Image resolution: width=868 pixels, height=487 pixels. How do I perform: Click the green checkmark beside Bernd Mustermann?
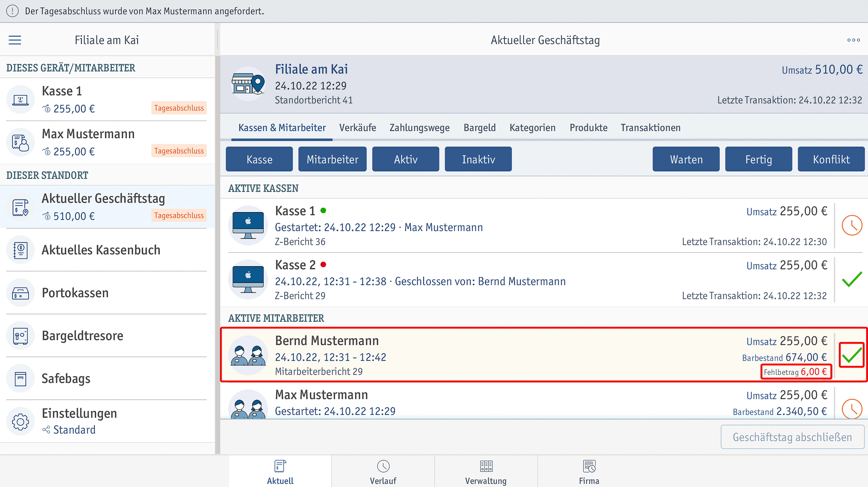[x=851, y=355]
